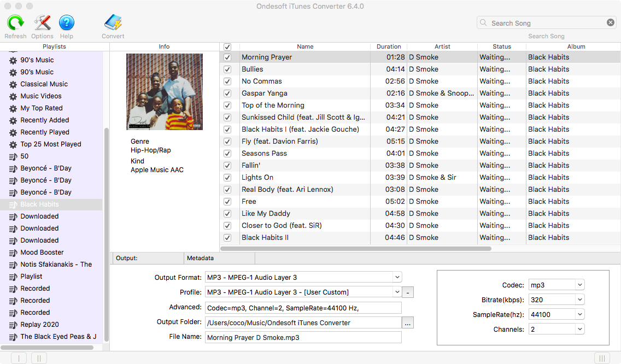Click gear icon beside My Top Rated
Viewport: 621px width, 364px height.
(x=13, y=108)
